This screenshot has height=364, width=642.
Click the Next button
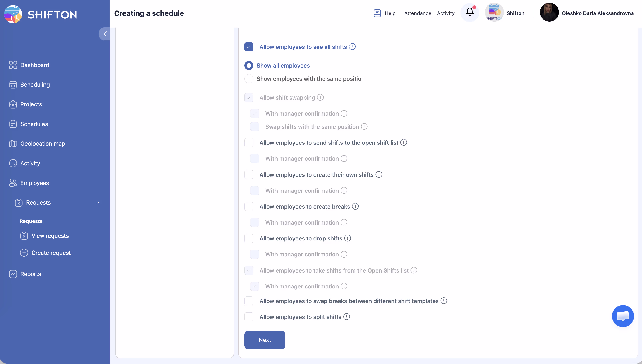click(265, 340)
